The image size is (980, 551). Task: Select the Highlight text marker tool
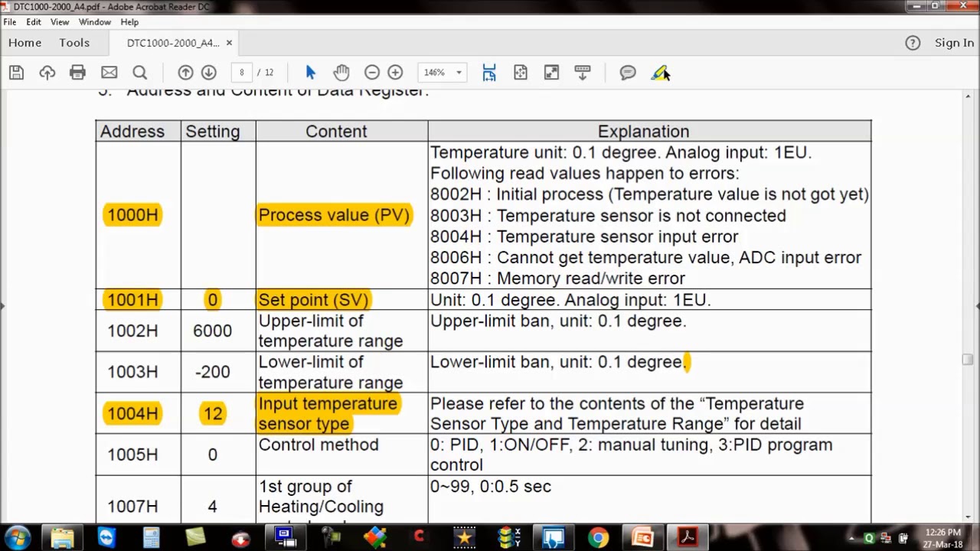click(660, 73)
